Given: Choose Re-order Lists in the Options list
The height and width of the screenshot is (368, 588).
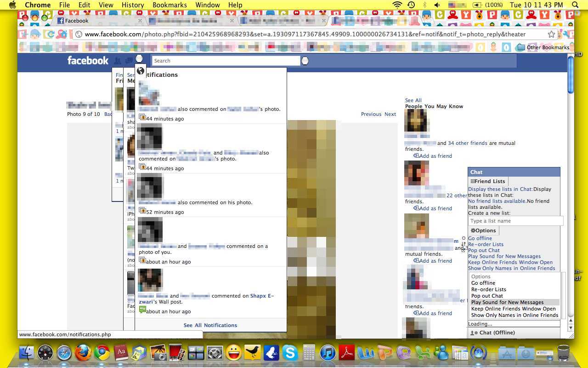Looking at the screenshot, I should [x=514, y=289].
